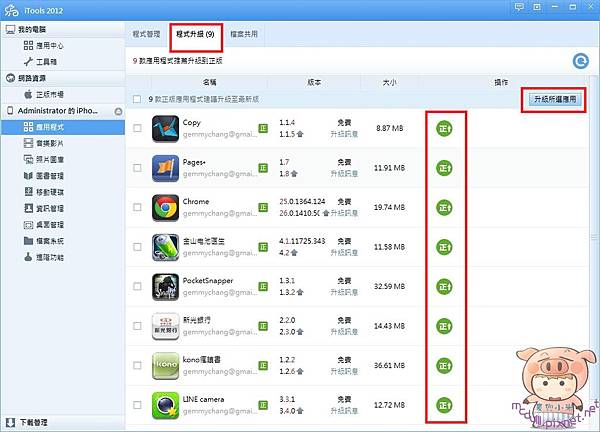Select the Chrome row checkbox
The height and width of the screenshot is (432, 600).
coord(137,207)
